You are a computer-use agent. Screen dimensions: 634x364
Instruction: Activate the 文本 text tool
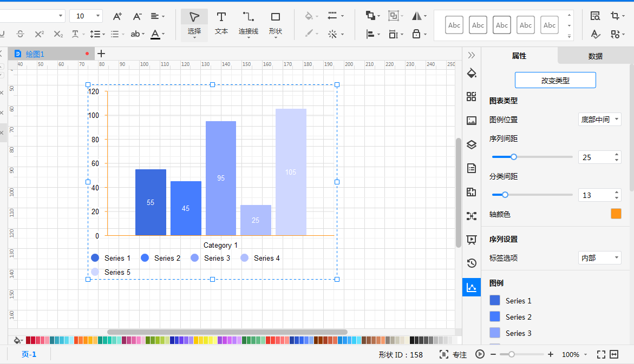click(221, 23)
